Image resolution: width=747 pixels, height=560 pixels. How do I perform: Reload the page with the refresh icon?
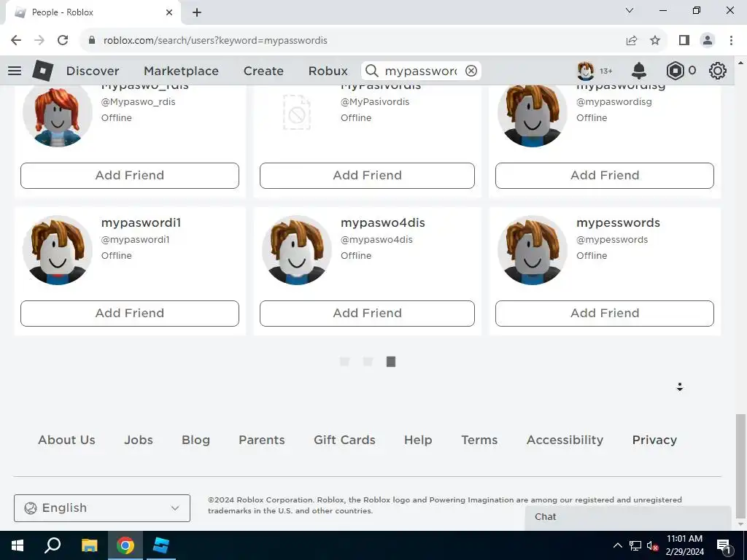pyautogui.click(x=63, y=41)
